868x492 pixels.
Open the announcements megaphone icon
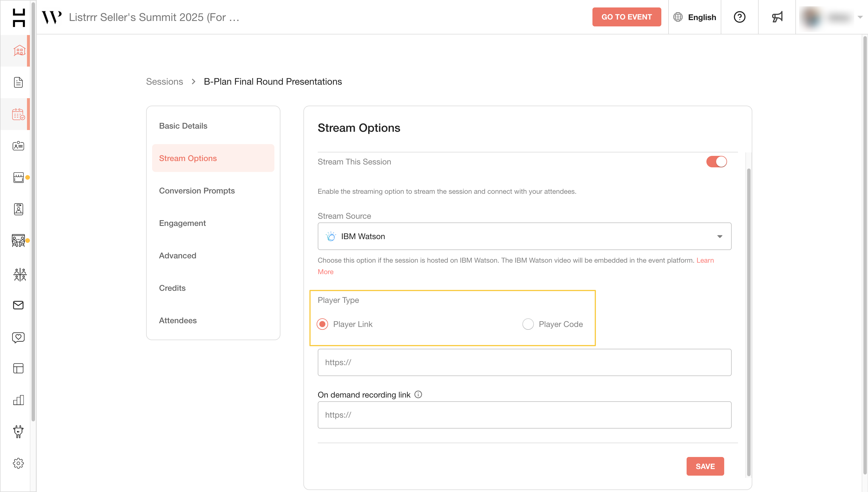tap(777, 17)
